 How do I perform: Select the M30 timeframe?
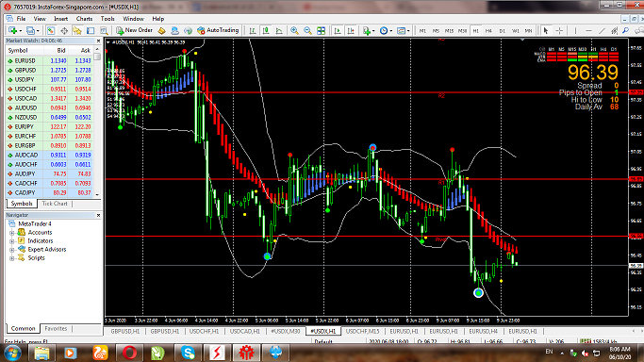pyautogui.click(x=462, y=31)
